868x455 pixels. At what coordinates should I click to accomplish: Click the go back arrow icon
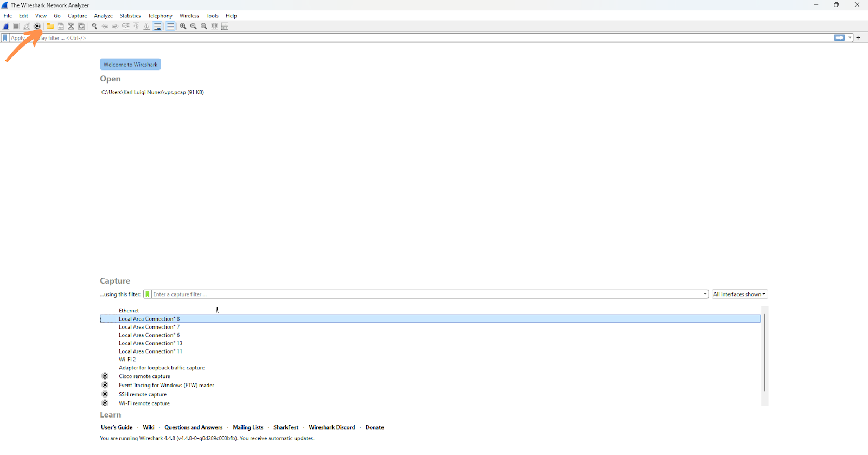click(x=105, y=26)
